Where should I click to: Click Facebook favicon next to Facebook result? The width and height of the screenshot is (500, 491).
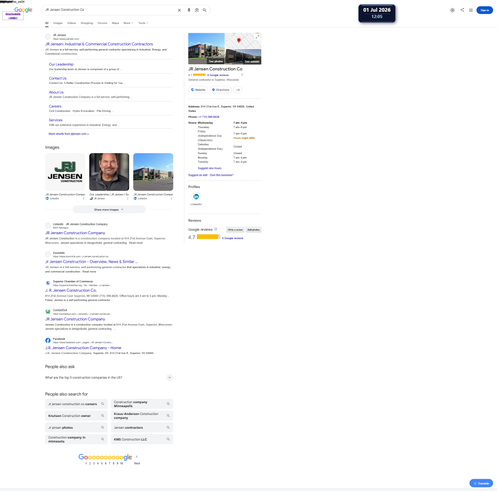pyautogui.click(x=48, y=340)
